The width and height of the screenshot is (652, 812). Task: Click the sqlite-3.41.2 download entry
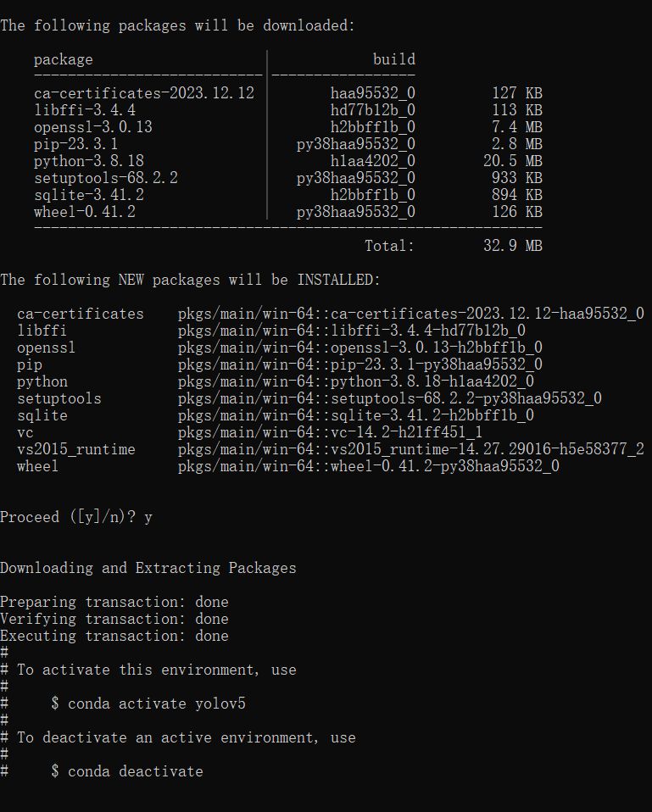288,195
